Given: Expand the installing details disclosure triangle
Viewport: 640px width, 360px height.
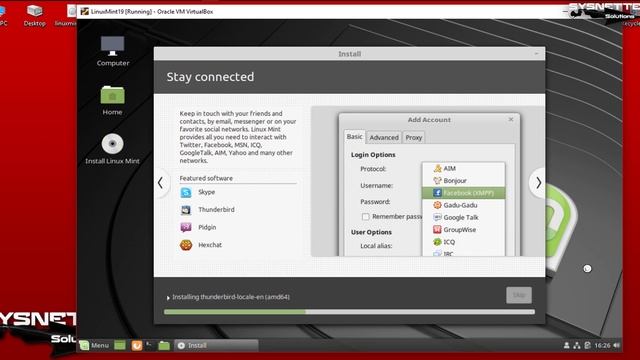Looking at the screenshot, I should (168, 298).
